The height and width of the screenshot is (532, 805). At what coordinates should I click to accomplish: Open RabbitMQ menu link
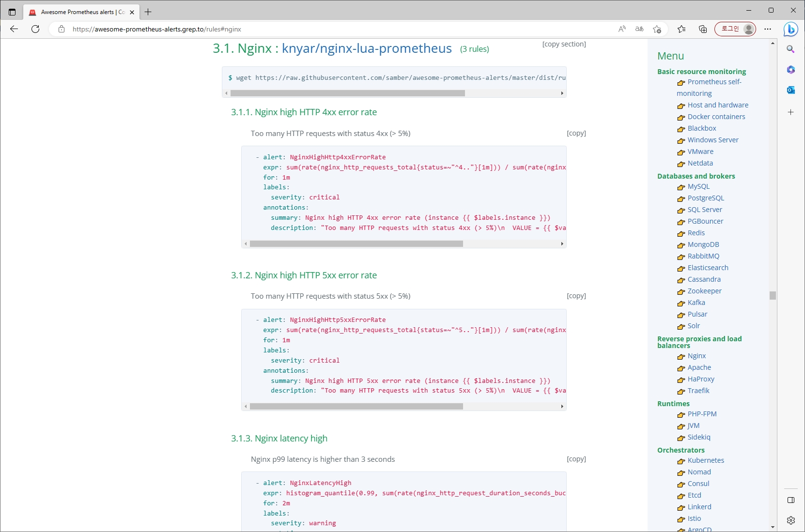point(703,256)
